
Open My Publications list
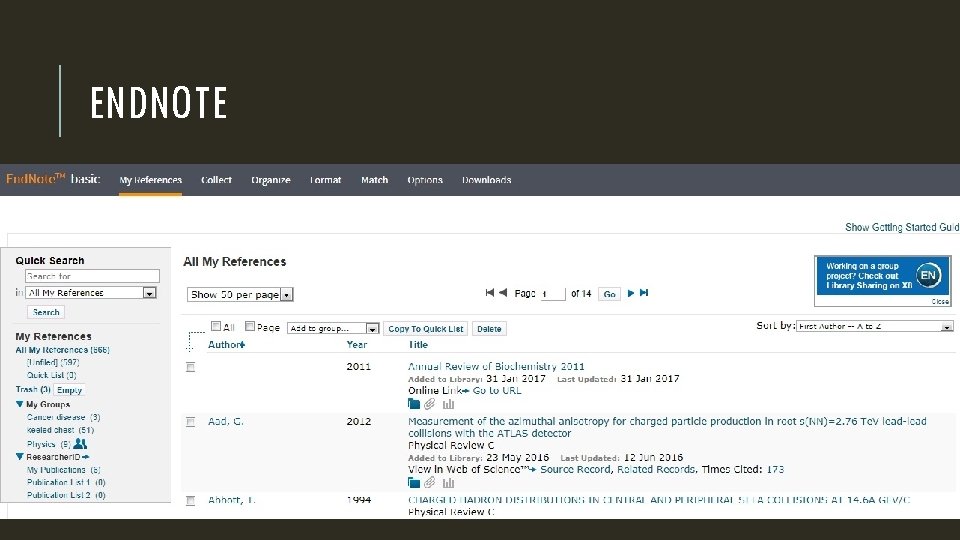pyautogui.click(x=64, y=470)
